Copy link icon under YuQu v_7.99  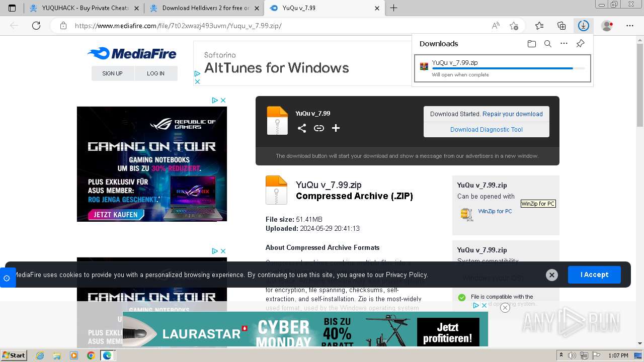[319, 128]
